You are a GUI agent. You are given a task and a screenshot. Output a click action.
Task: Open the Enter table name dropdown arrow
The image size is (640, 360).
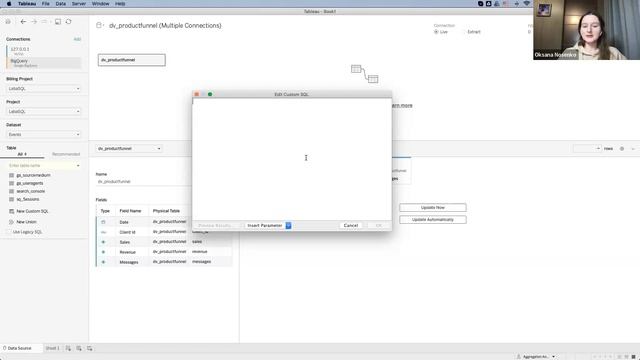(78, 166)
